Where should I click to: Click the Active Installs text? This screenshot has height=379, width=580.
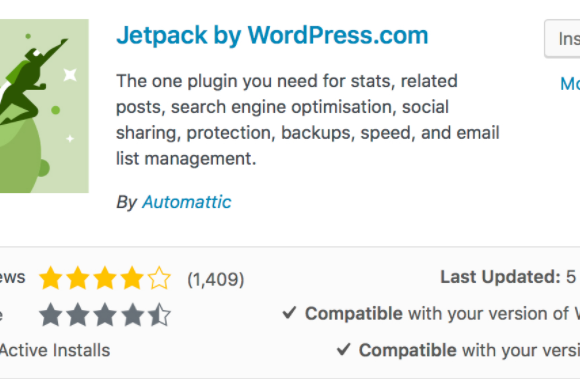click(x=55, y=350)
